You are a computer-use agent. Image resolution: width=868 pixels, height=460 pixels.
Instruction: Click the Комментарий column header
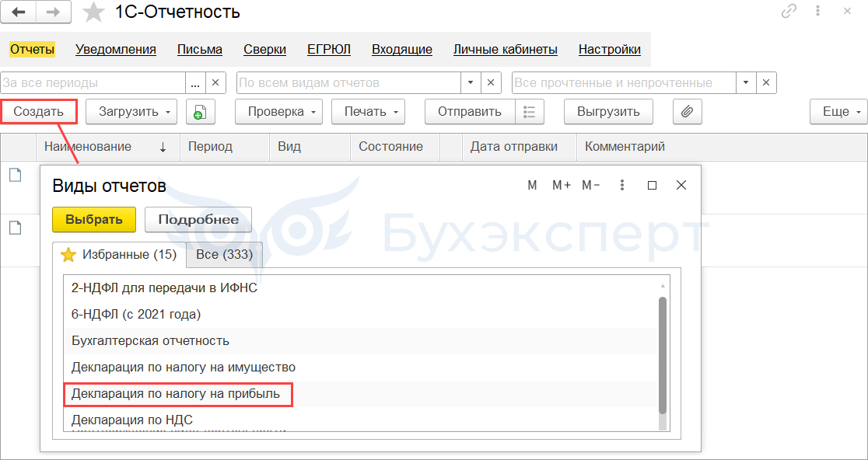[722, 147]
